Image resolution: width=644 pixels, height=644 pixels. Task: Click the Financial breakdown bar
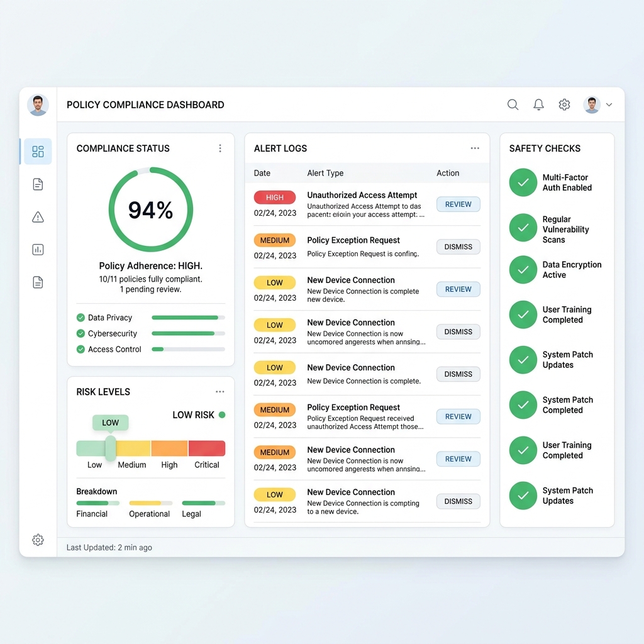tap(97, 503)
